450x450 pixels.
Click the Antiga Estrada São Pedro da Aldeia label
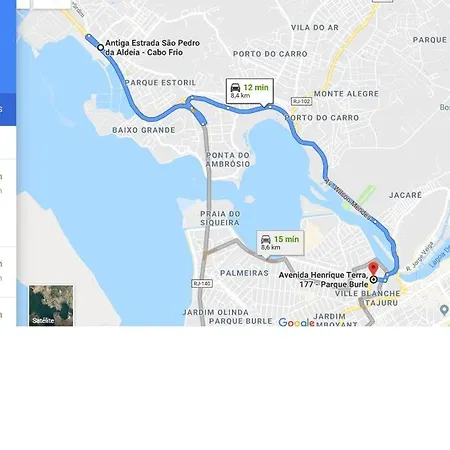tap(152, 48)
